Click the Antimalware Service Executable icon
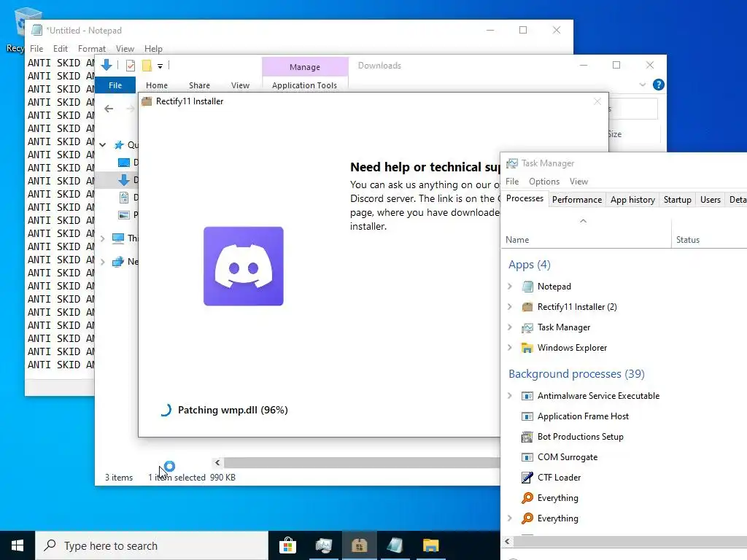 527,396
